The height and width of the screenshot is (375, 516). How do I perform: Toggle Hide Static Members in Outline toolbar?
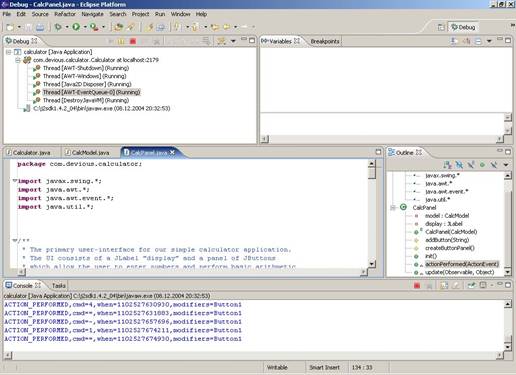[x=471, y=164]
